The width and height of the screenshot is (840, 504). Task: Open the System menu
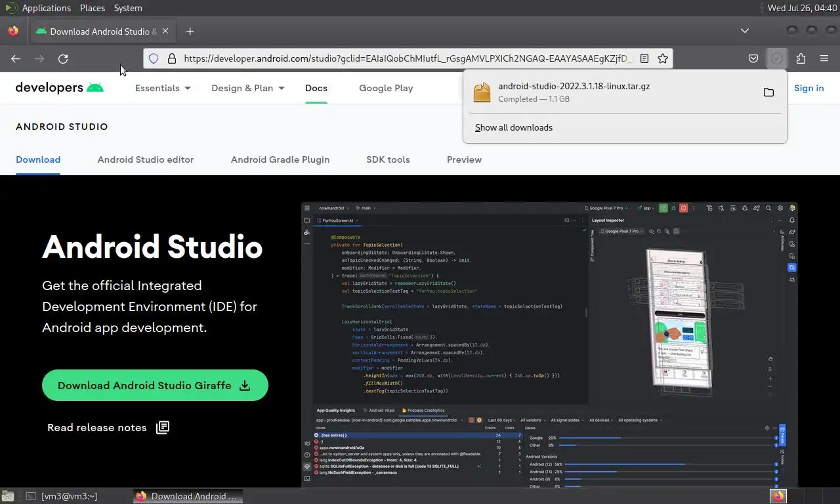click(128, 8)
